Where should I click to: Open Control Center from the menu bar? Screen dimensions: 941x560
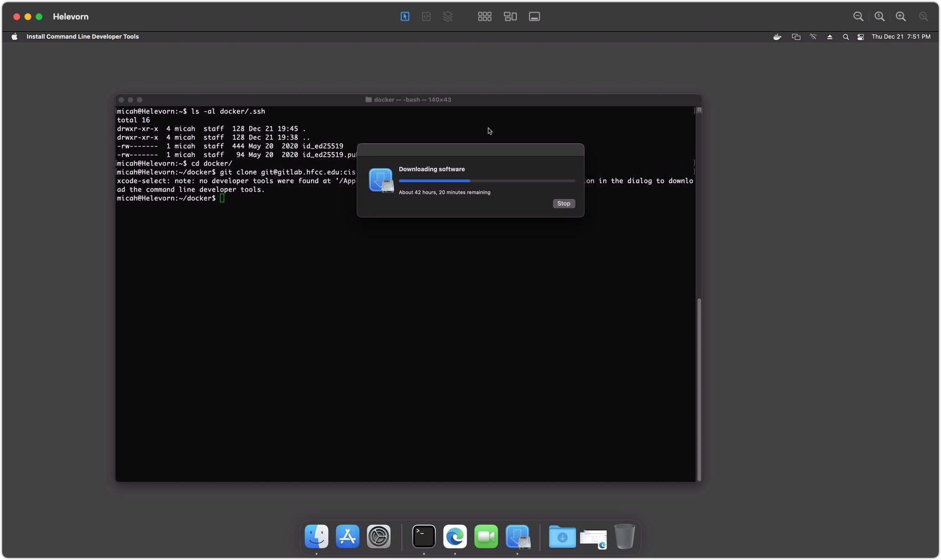point(860,37)
